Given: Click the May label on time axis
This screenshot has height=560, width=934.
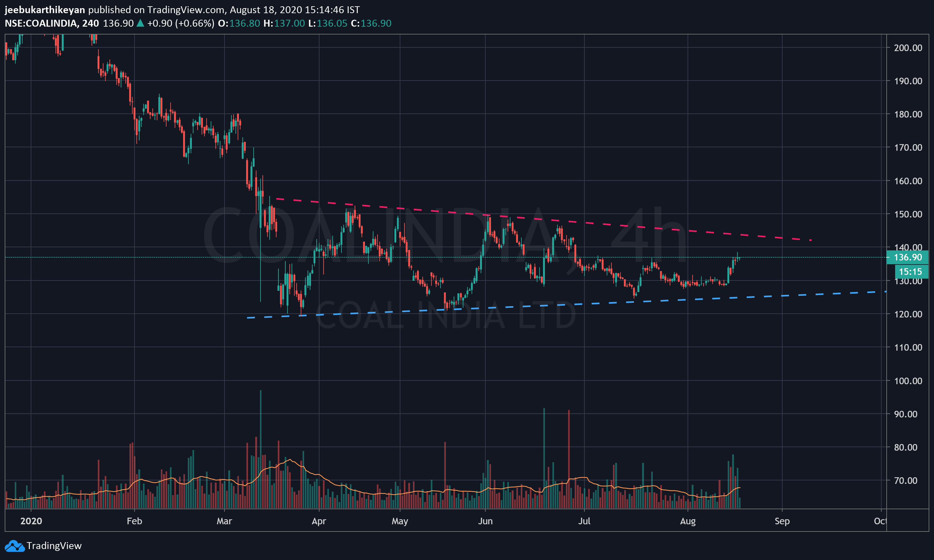Looking at the screenshot, I should point(400,521).
